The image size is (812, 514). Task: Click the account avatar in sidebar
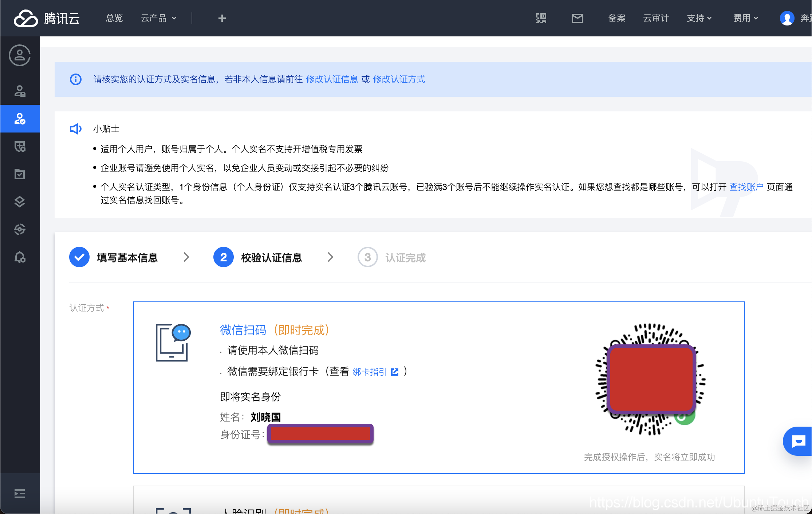click(20, 55)
